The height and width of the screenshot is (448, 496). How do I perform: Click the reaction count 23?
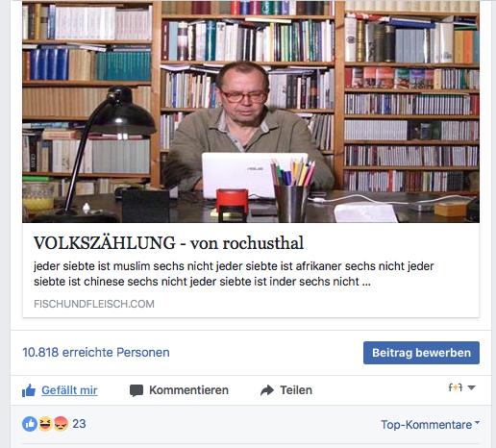pyautogui.click(x=79, y=424)
